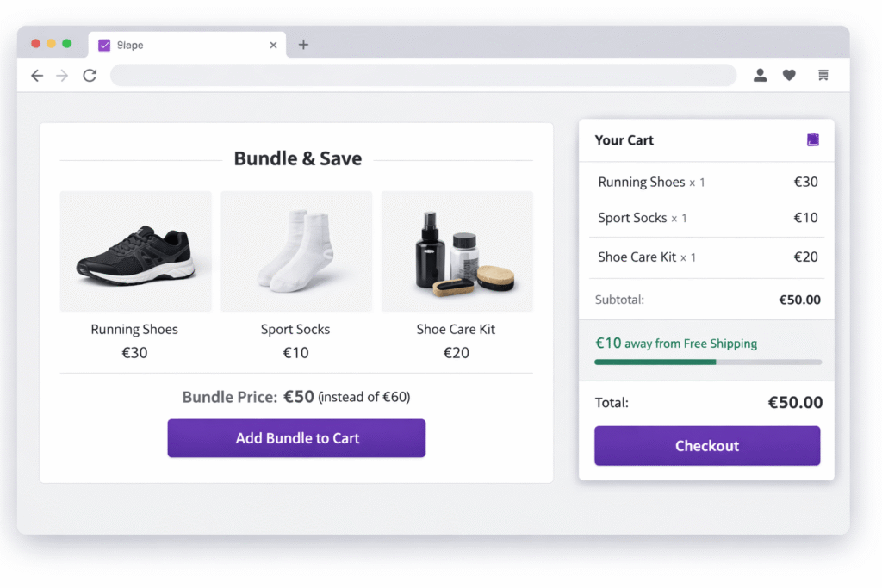Open the orders list icon
Screen dimensions: 882x588
tap(823, 75)
